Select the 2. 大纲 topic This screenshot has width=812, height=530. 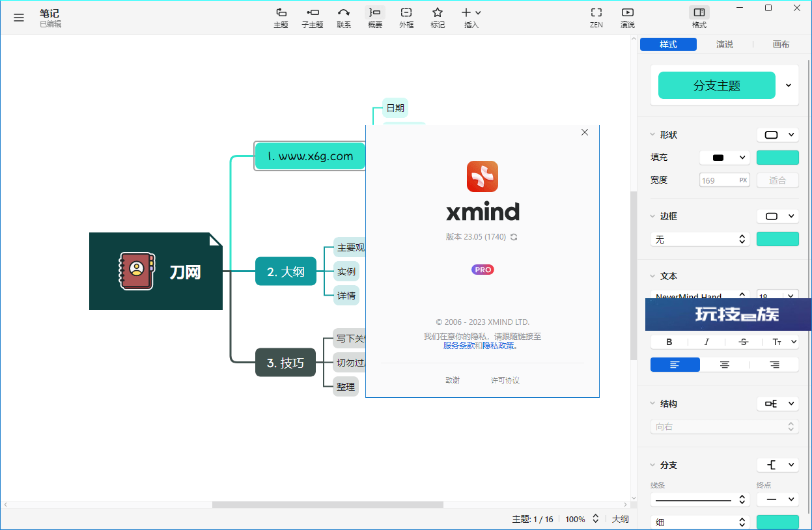click(x=286, y=272)
